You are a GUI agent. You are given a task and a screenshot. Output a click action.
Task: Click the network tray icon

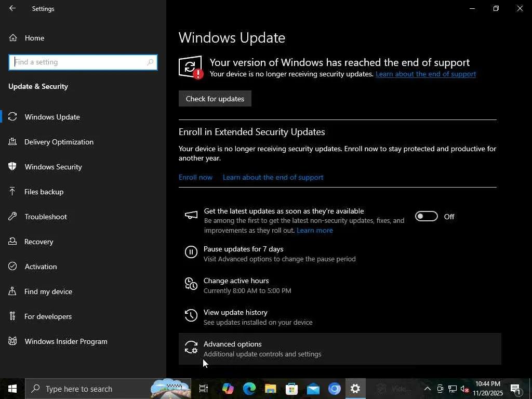click(x=453, y=389)
